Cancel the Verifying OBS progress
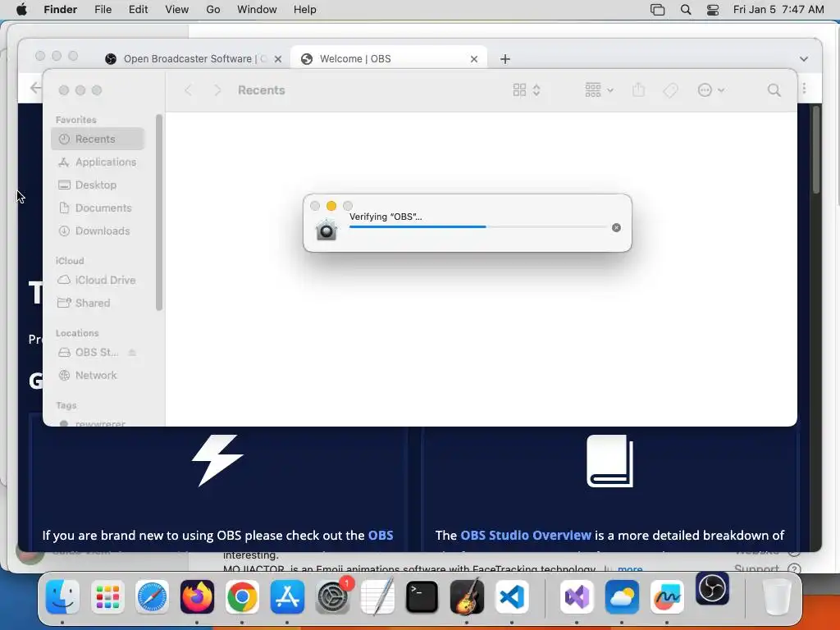The width and height of the screenshot is (840, 630). pos(617,228)
